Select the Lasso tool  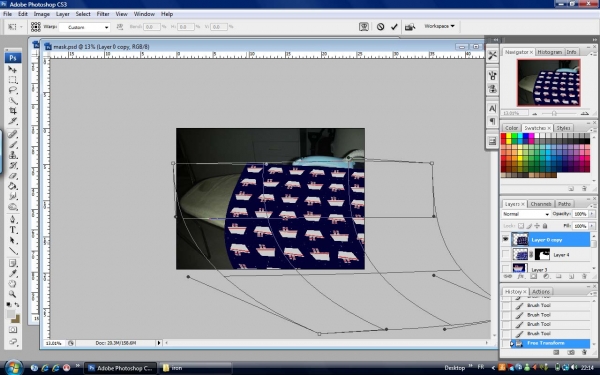tap(12, 90)
